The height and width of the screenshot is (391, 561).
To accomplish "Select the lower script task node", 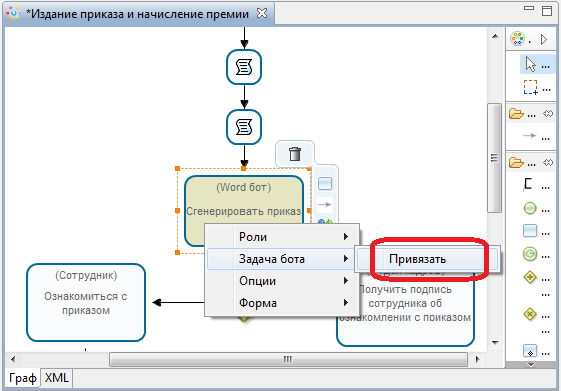I will tap(244, 127).
